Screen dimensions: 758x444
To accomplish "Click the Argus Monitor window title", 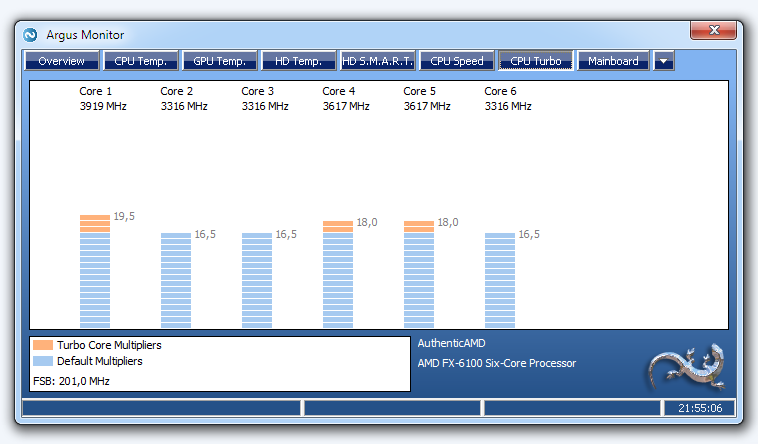I will [x=85, y=35].
